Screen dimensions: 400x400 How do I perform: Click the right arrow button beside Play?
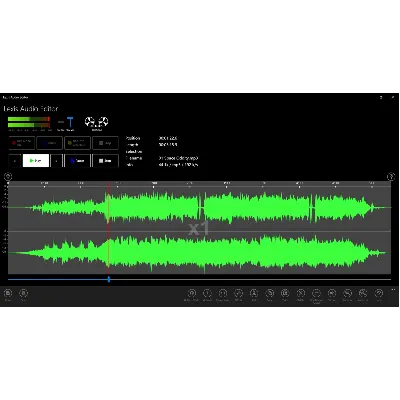(57, 161)
